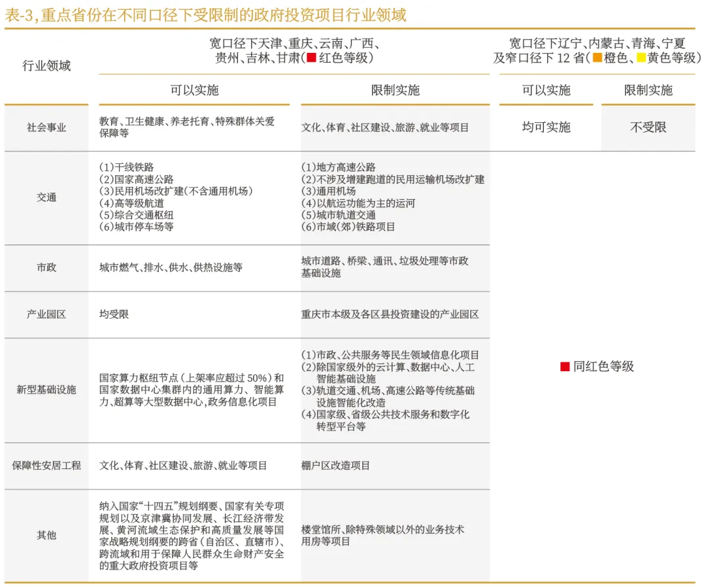Click 楼堂馆所 cell in 其他 row
706x588 pixels.
point(382,535)
